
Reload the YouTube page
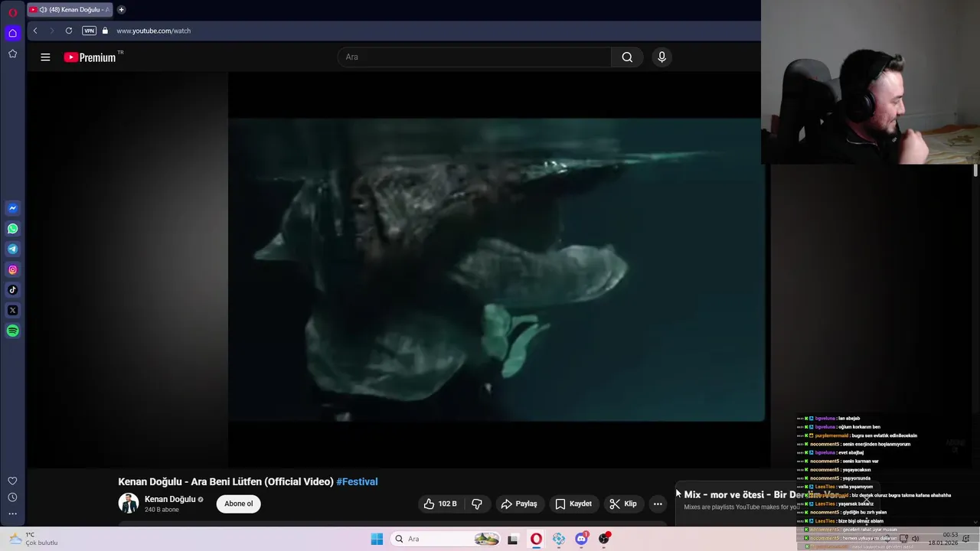[x=69, y=31]
